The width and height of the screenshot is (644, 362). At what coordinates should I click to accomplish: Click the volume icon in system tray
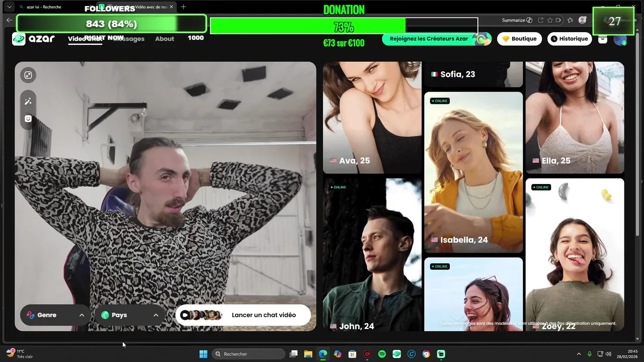coord(608,354)
